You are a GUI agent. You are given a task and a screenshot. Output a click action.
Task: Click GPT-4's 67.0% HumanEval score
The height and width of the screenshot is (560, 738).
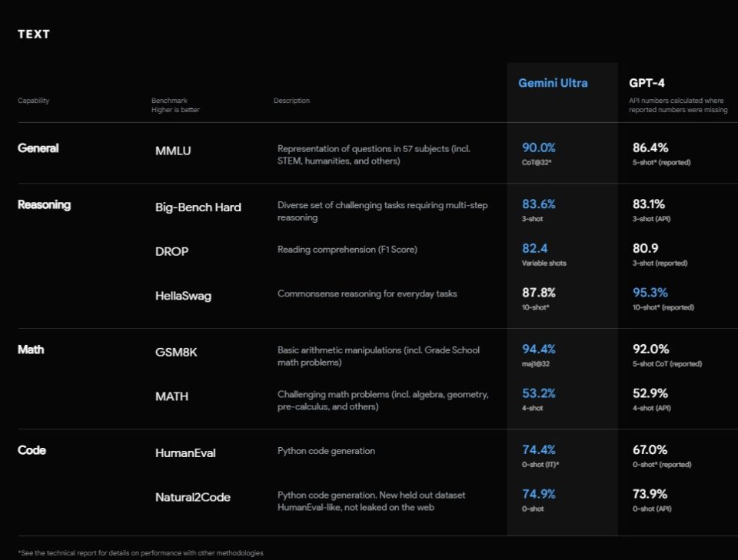(648, 450)
